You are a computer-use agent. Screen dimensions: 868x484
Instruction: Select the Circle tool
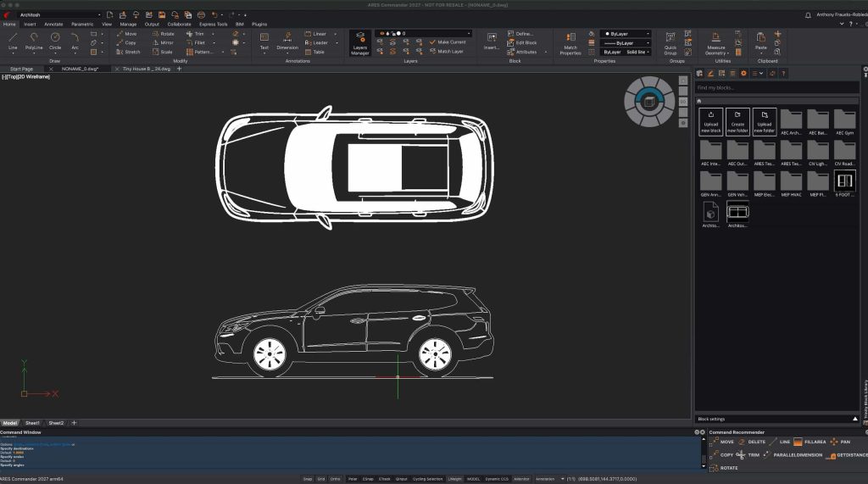[55, 41]
